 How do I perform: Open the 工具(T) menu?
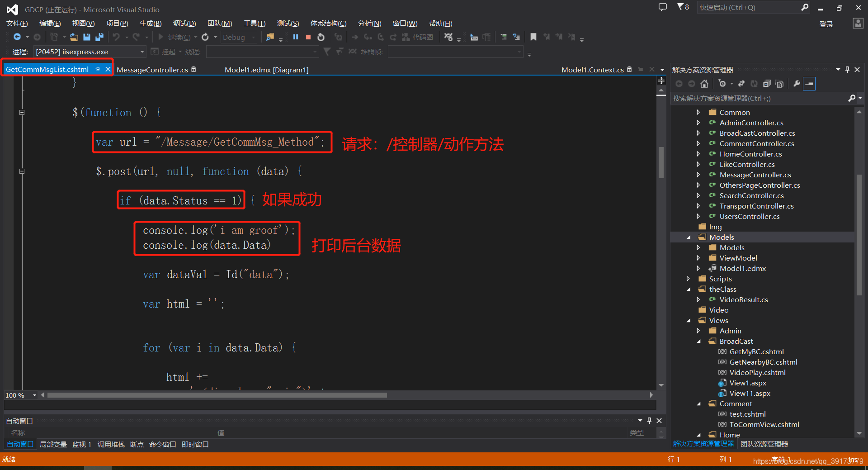click(255, 24)
